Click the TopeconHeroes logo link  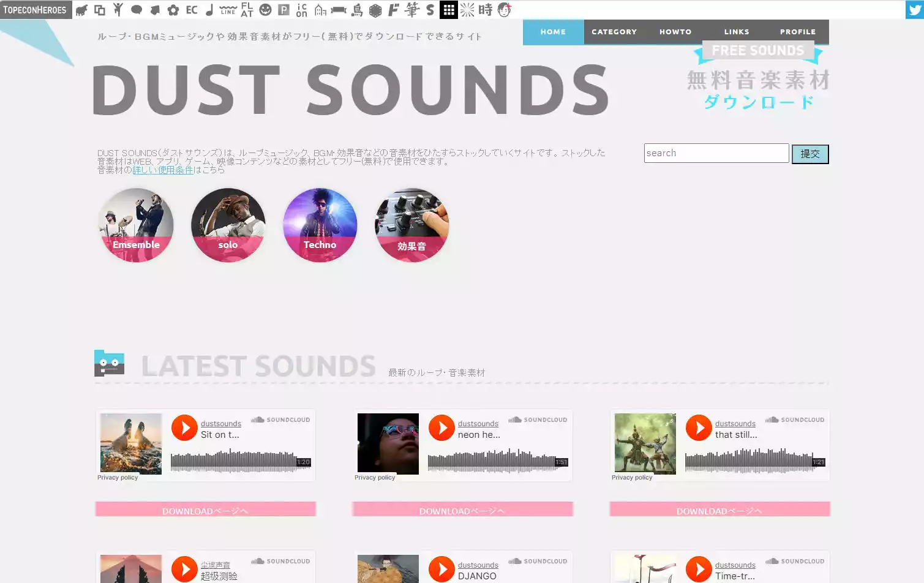pos(36,10)
